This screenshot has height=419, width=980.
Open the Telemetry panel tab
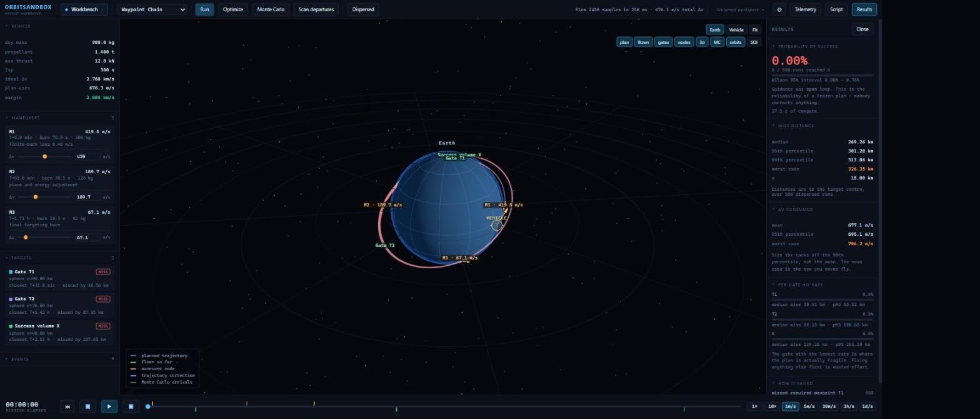[805, 9]
